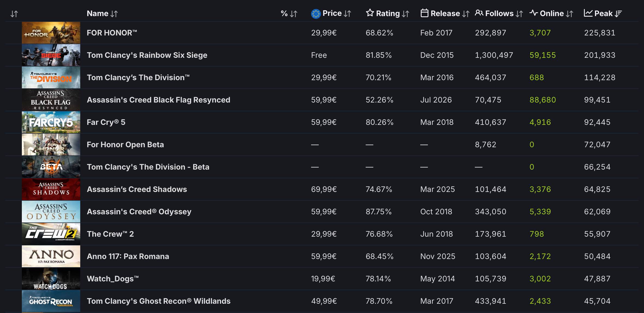The height and width of the screenshot is (313, 644).
Task: Click the 45,704 peak for Ghost Recon Wildlands
Action: (597, 301)
